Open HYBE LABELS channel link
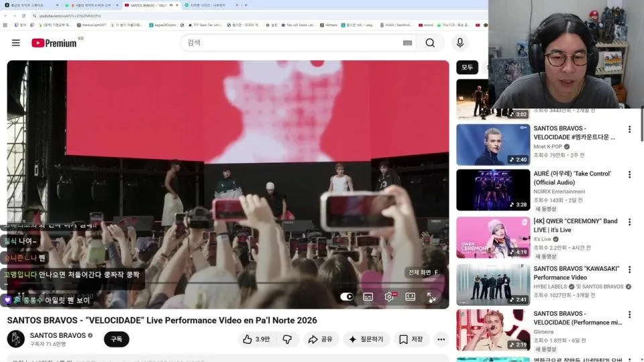The height and width of the screenshot is (362, 644). (x=550, y=286)
